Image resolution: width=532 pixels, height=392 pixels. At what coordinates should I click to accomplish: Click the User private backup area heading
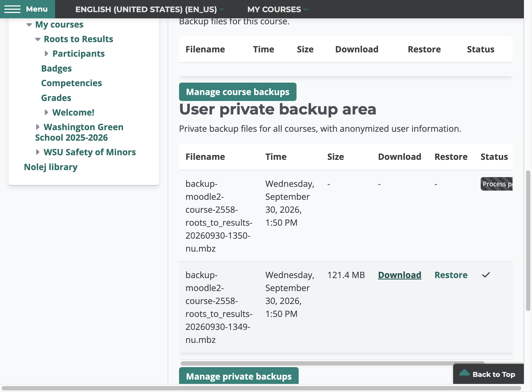pos(278,109)
